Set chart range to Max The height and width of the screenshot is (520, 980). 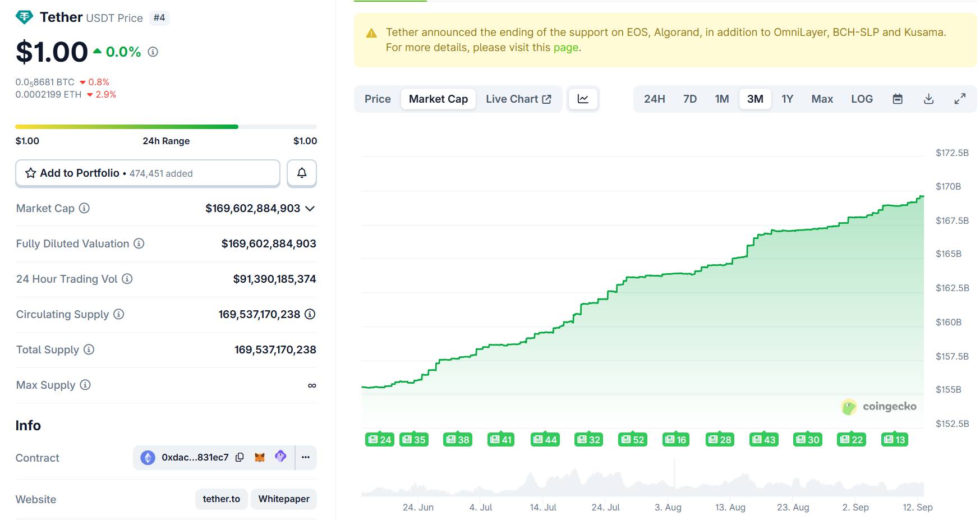[822, 99]
